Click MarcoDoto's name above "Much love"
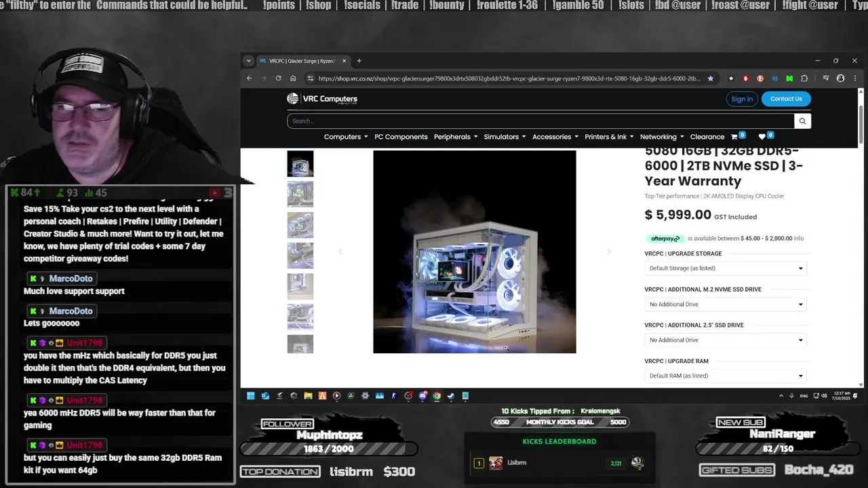 click(71, 279)
